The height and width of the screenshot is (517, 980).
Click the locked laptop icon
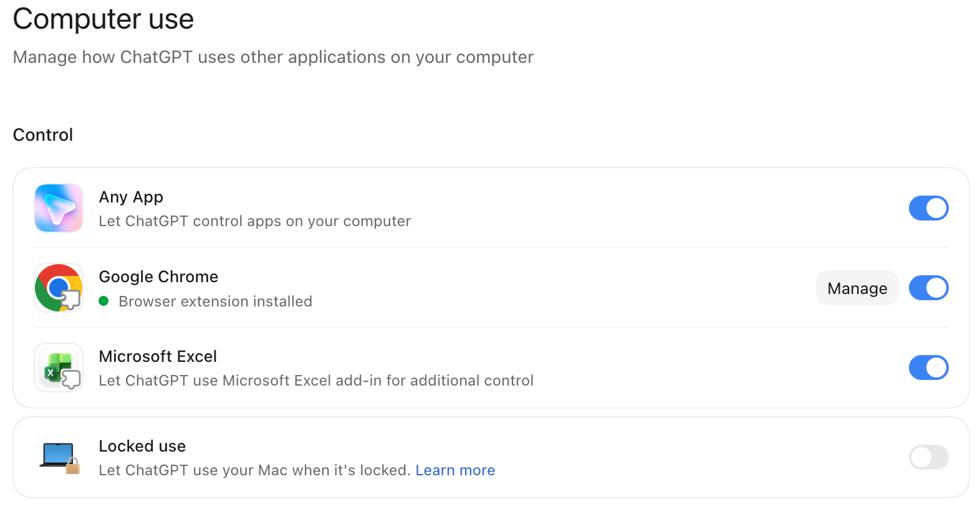60,458
